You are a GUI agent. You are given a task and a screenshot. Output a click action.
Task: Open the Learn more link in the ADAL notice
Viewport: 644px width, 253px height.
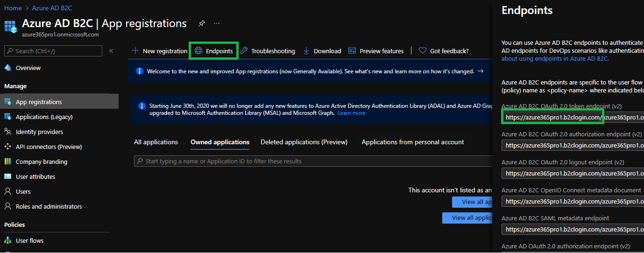pos(352,113)
